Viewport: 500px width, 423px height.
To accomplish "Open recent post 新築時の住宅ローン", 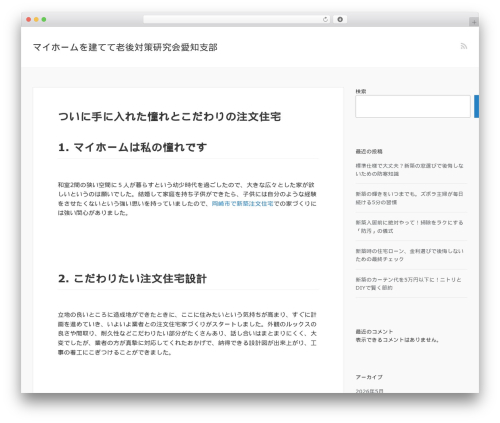I will (409, 255).
